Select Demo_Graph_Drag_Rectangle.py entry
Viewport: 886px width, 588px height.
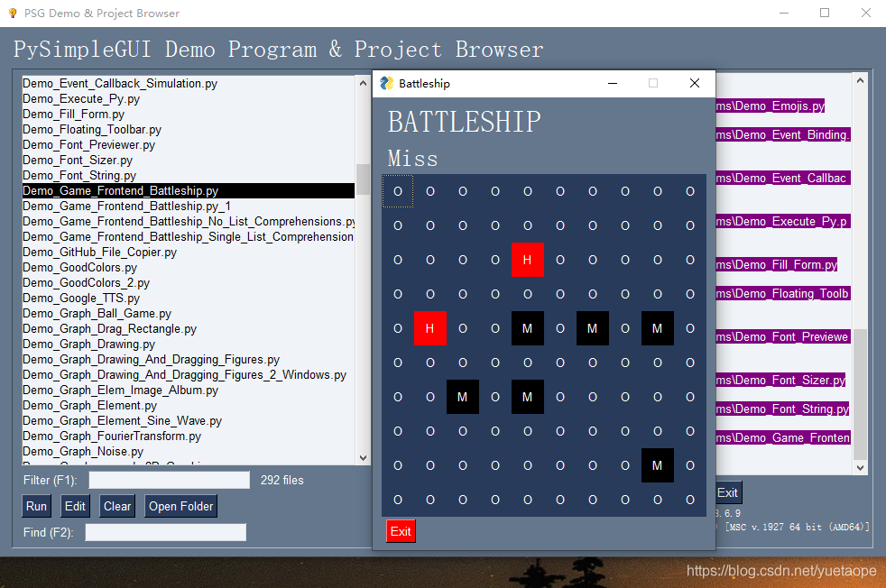coord(189,329)
